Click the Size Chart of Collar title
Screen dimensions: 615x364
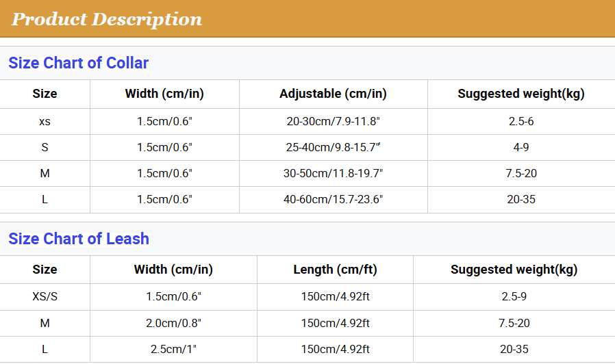(x=78, y=63)
